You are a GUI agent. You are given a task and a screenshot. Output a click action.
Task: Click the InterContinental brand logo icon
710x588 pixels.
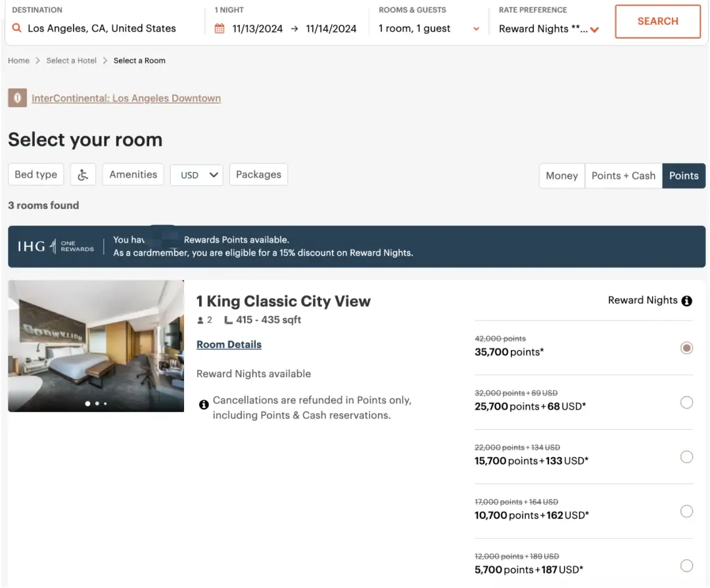pos(17,99)
